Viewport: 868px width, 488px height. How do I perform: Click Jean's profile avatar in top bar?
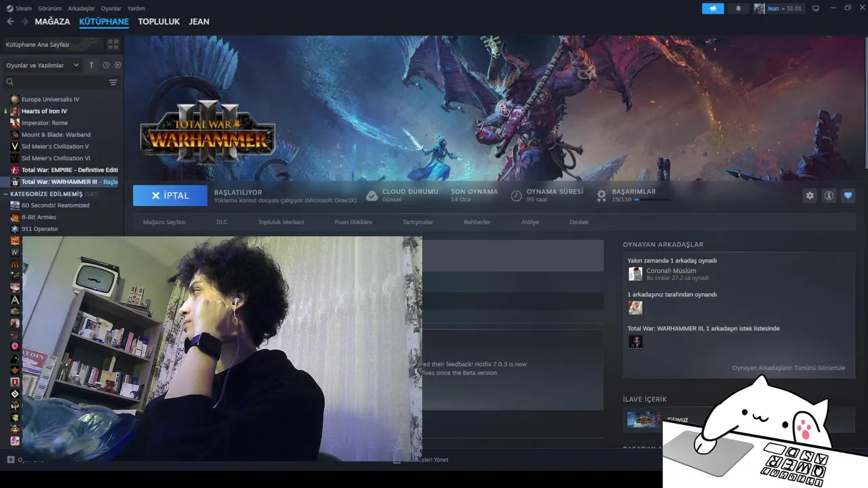(x=759, y=8)
